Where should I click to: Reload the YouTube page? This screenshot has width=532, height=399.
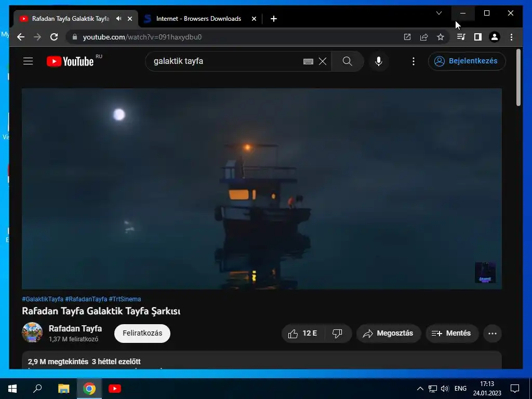(54, 37)
